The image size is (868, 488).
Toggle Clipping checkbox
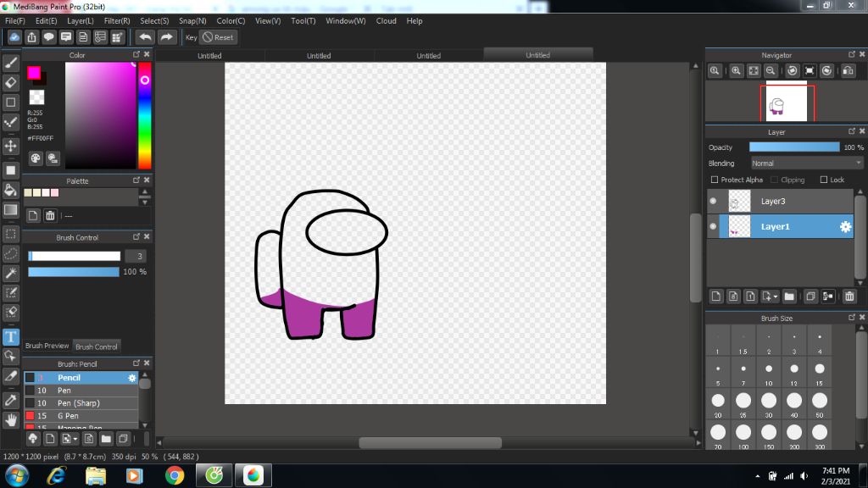click(774, 180)
